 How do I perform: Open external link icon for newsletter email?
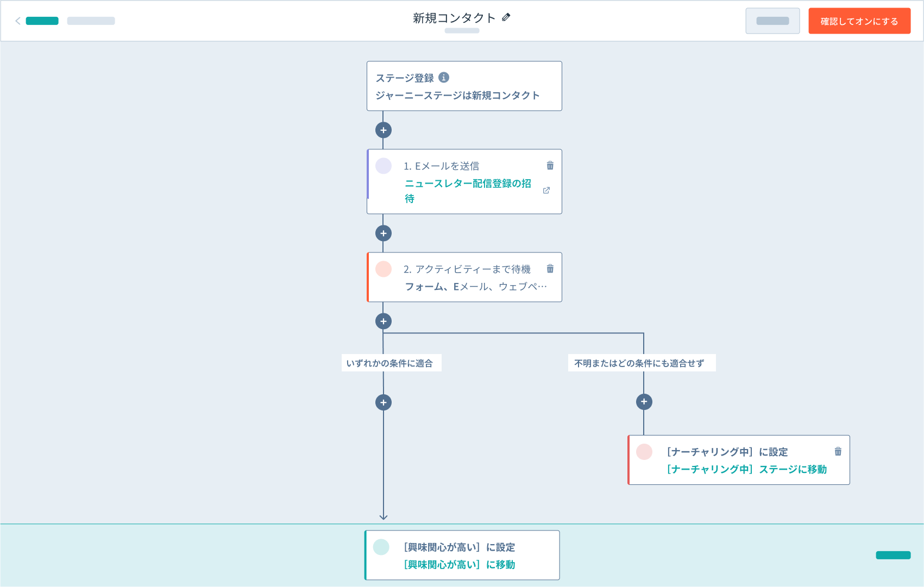coord(546,191)
